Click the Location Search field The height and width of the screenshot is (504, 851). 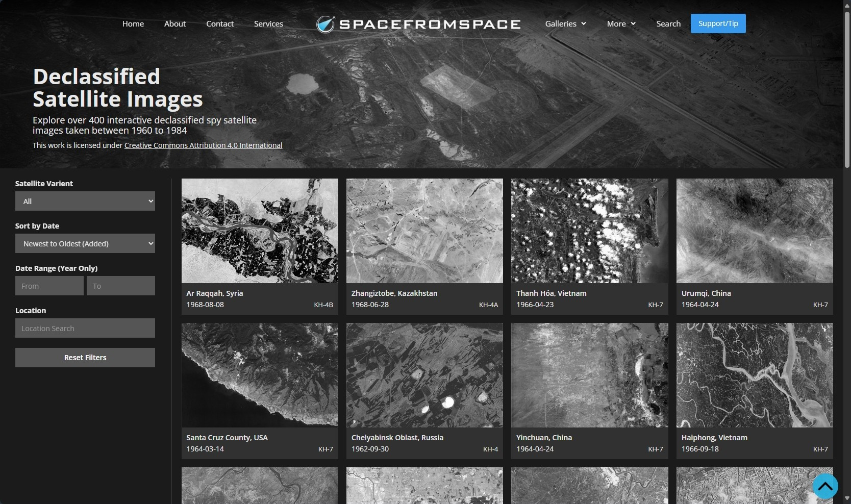(85, 328)
